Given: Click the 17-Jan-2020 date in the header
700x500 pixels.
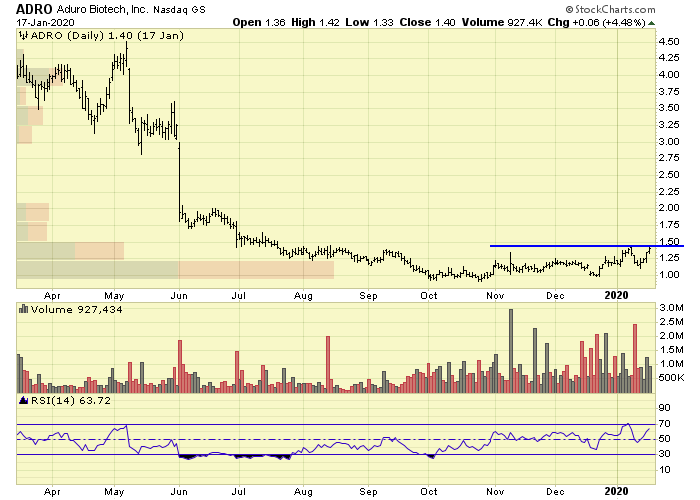Looking at the screenshot, I should pos(46,22).
